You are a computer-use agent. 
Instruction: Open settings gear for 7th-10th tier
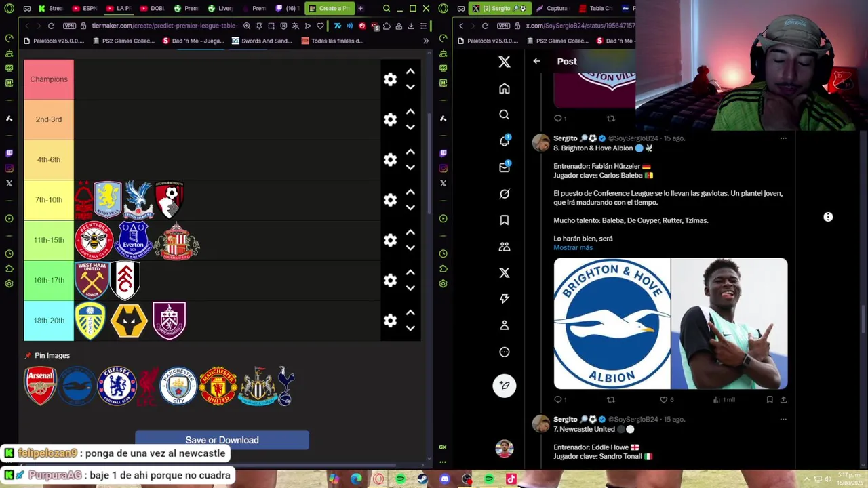click(390, 200)
